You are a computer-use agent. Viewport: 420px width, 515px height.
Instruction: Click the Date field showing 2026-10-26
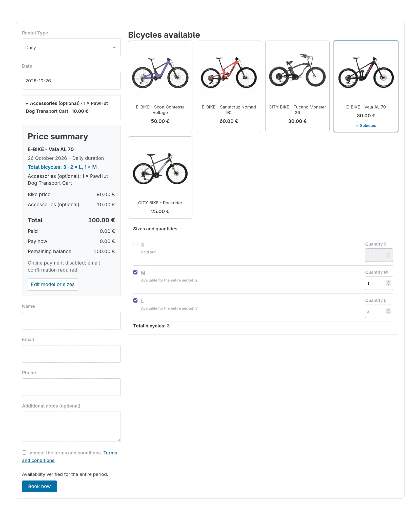[71, 81]
